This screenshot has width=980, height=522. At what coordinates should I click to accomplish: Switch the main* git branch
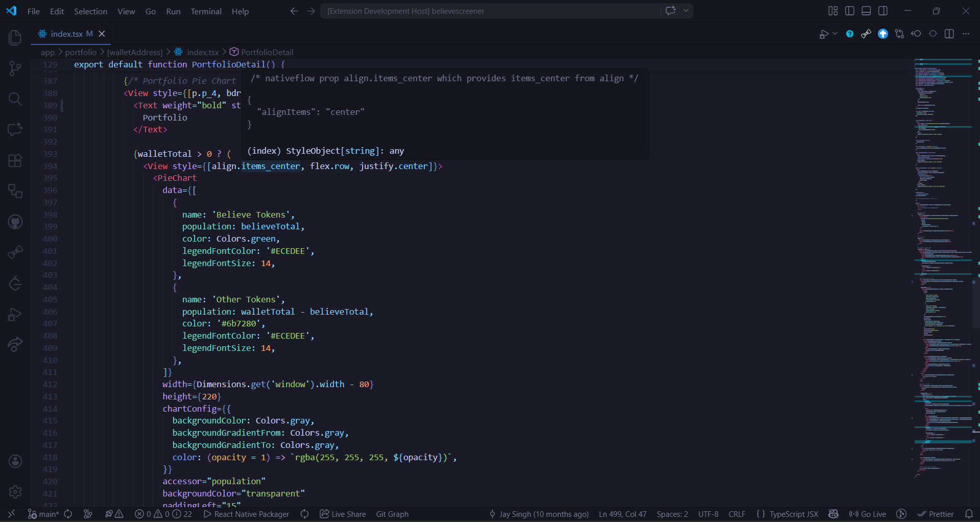43,514
